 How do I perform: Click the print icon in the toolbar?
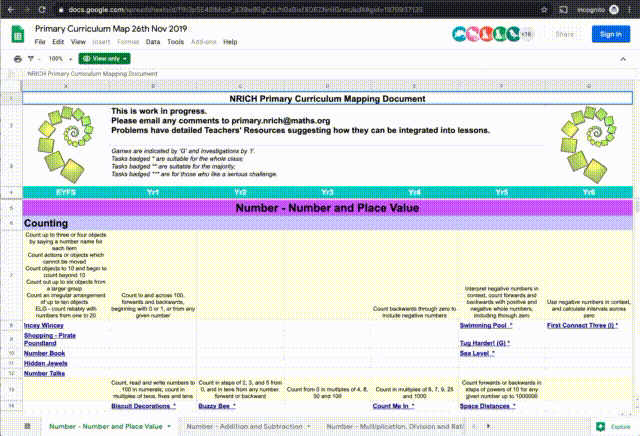[x=18, y=59]
